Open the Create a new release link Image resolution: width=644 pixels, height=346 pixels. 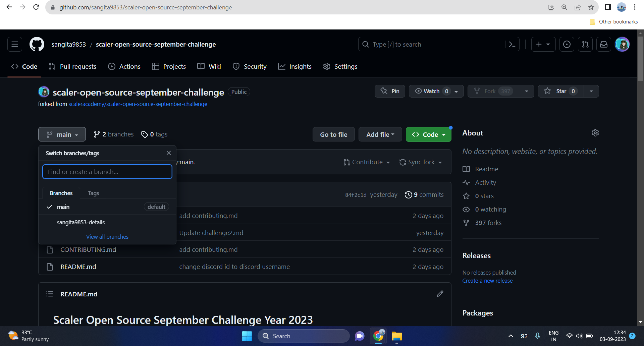[x=487, y=281]
